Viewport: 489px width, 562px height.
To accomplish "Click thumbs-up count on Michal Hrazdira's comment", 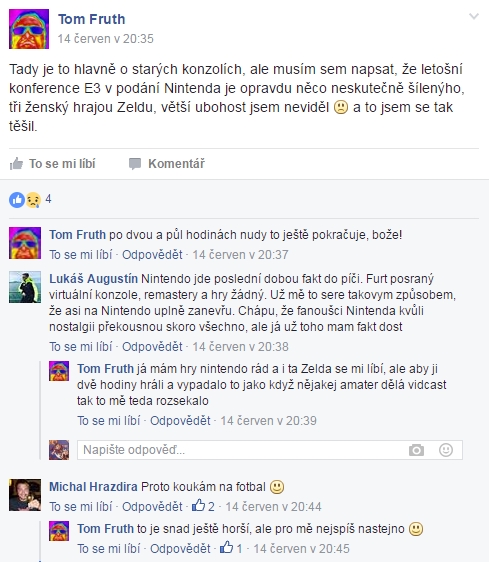I will pyautogui.click(x=203, y=506).
